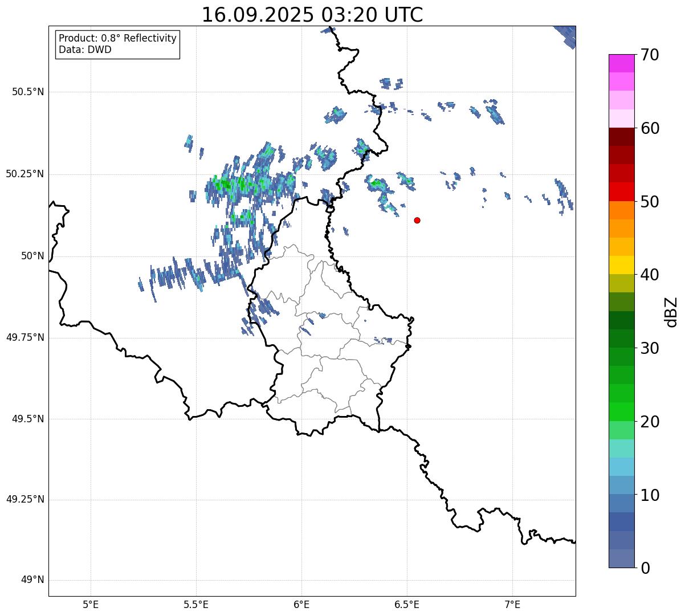Viewport: 685px width, 616px height.
Task: Click the colorbar tick label '10'
Action: [x=650, y=495]
